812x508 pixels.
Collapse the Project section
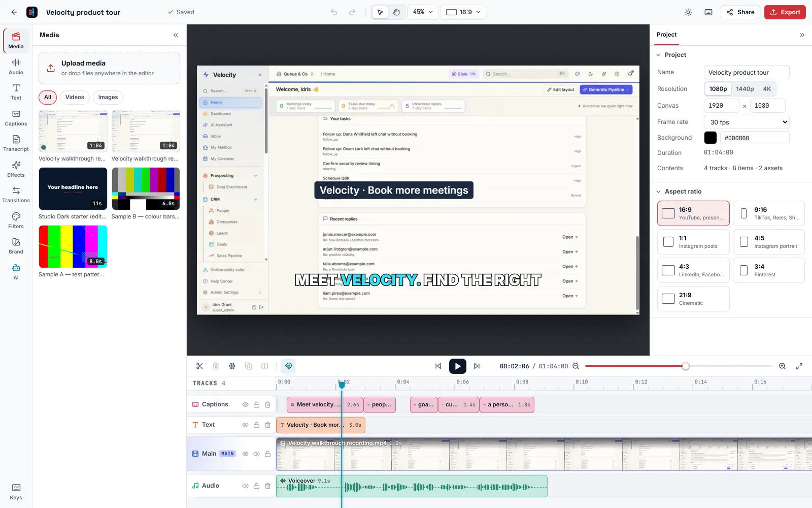(x=659, y=55)
